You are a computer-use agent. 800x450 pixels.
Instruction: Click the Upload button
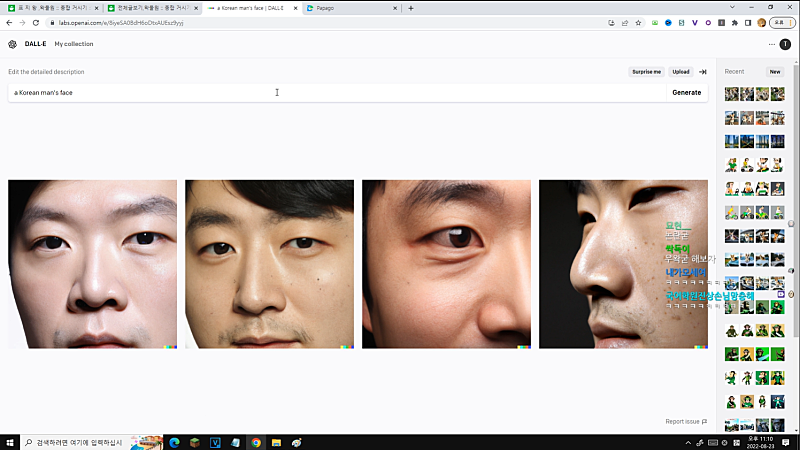point(681,72)
